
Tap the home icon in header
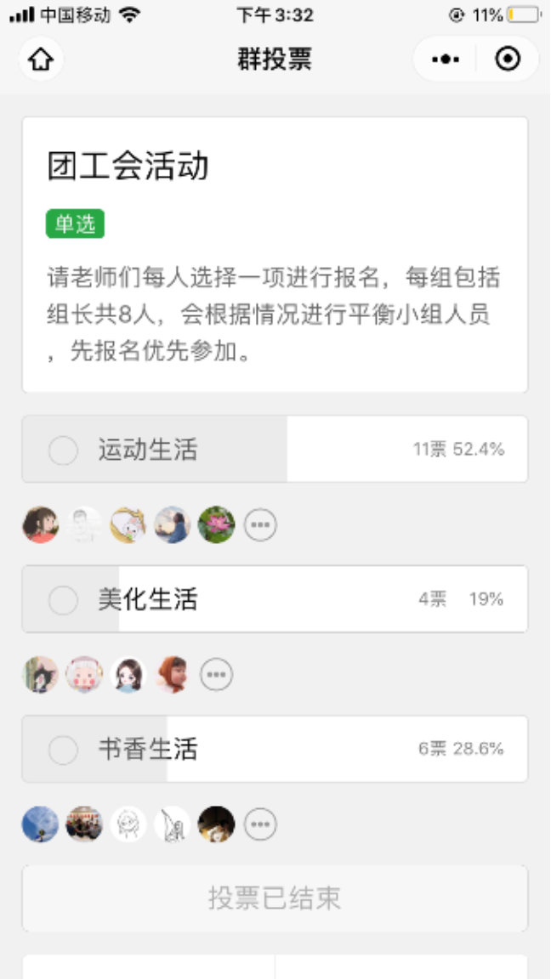[x=42, y=59]
